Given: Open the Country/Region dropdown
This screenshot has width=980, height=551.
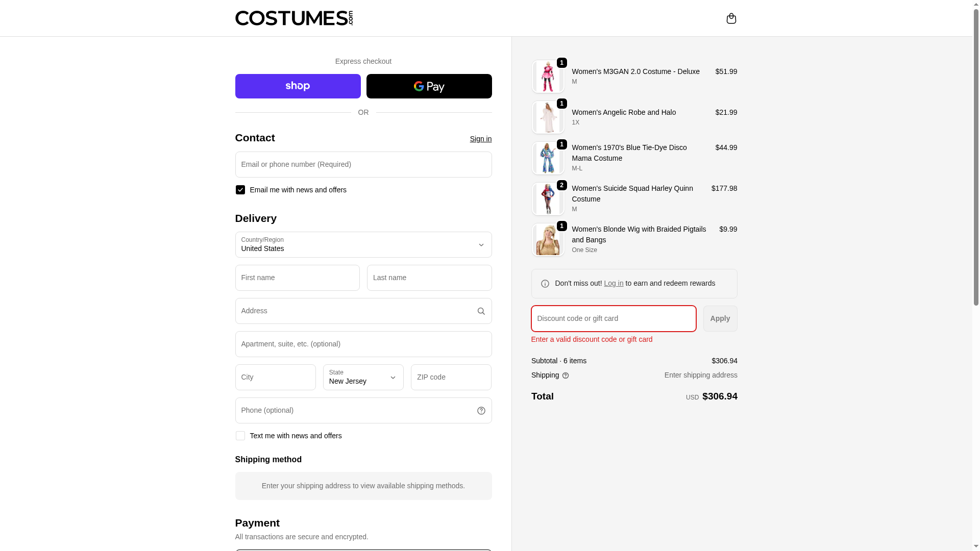Looking at the screenshot, I should click(363, 245).
